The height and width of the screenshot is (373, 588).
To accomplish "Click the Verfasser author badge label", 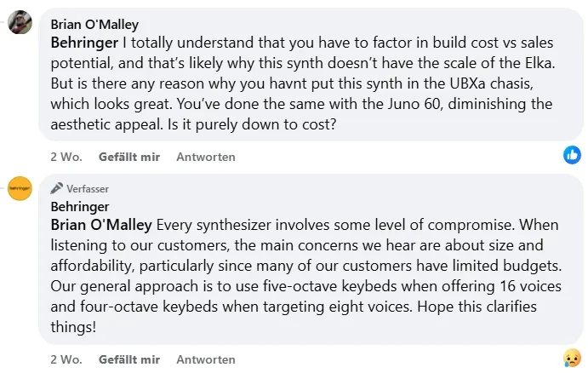I will (88, 188).
